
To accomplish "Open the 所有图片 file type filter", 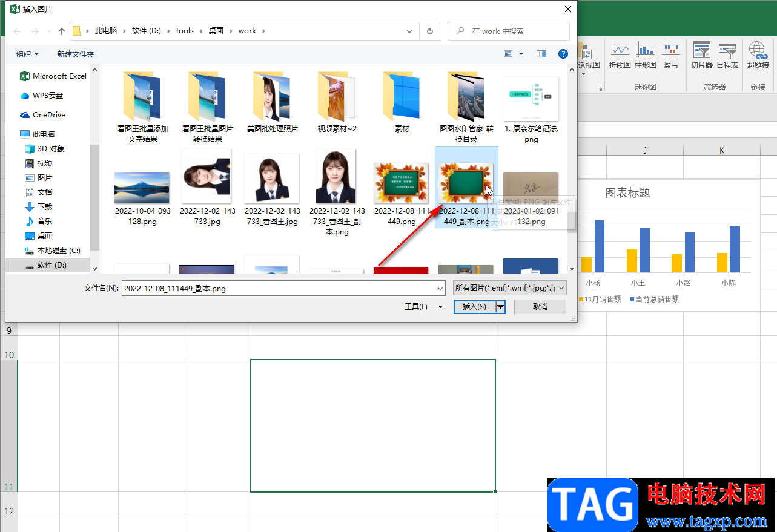I will (x=510, y=288).
